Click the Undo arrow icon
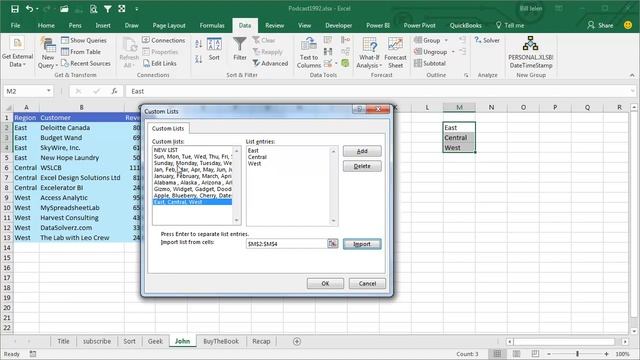Image resolution: width=640 pixels, height=360 pixels. click(29, 9)
